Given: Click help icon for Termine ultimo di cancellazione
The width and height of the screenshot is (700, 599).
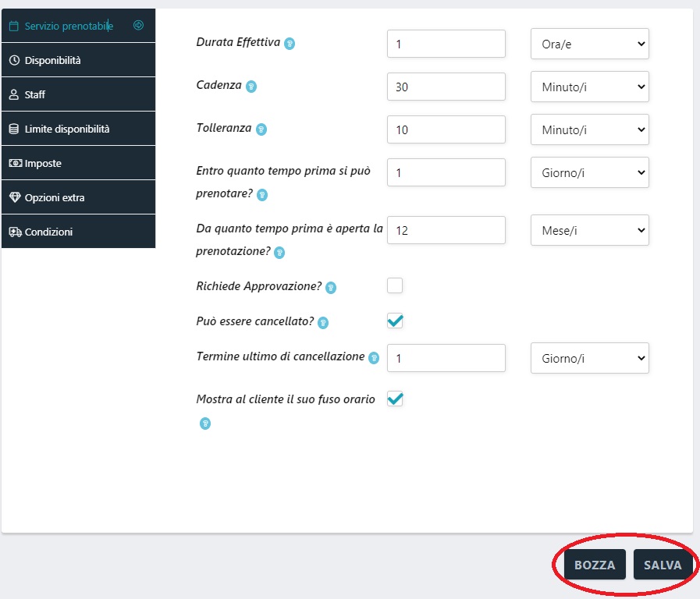Looking at the screenshot, I should pos(374,358).
